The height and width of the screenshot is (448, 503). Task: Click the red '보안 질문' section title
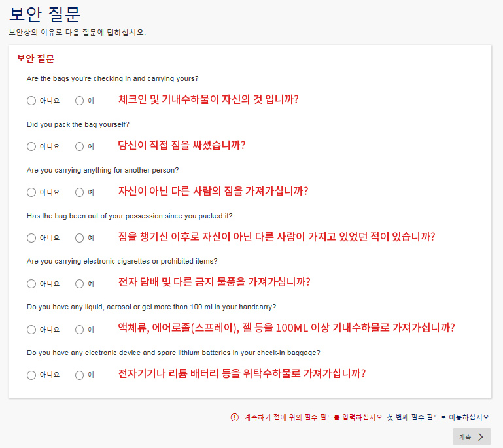[x=35, y=59]
